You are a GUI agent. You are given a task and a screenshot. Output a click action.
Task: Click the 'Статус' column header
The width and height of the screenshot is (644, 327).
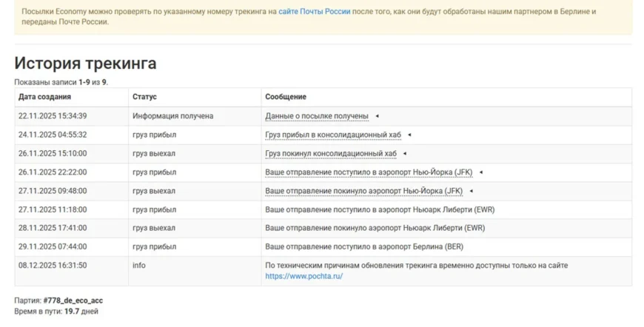pyautogui.click(x=144, y=97)
